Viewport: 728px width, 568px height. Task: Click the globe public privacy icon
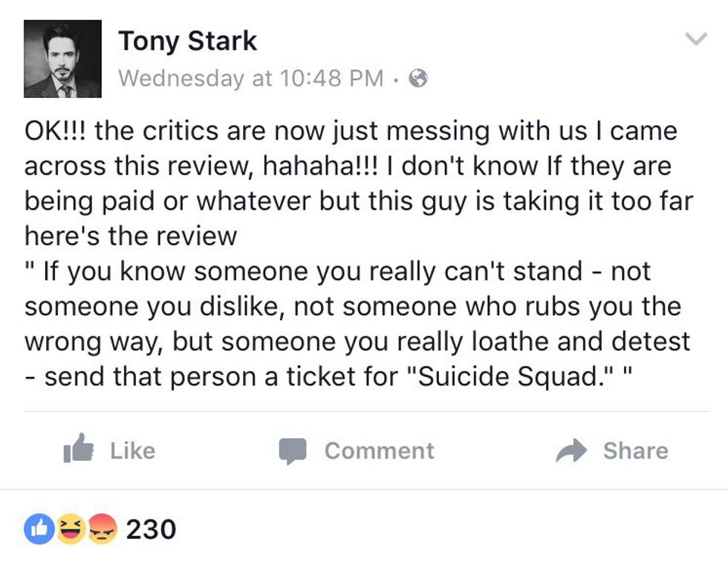click(x=419, y=78)
